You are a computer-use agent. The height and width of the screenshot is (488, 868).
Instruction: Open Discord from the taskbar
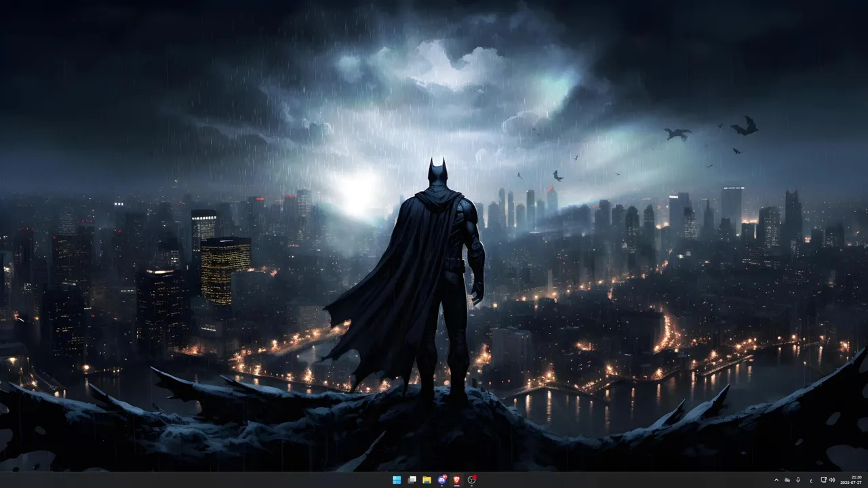pos(442,480)
